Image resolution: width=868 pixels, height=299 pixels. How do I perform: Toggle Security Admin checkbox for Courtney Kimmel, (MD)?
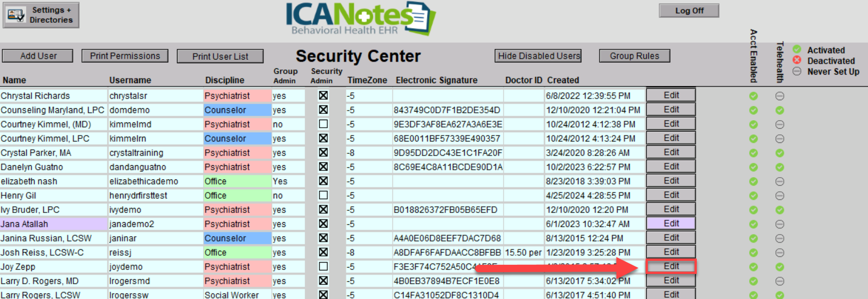pyautogui.click(x=324, y=124)
